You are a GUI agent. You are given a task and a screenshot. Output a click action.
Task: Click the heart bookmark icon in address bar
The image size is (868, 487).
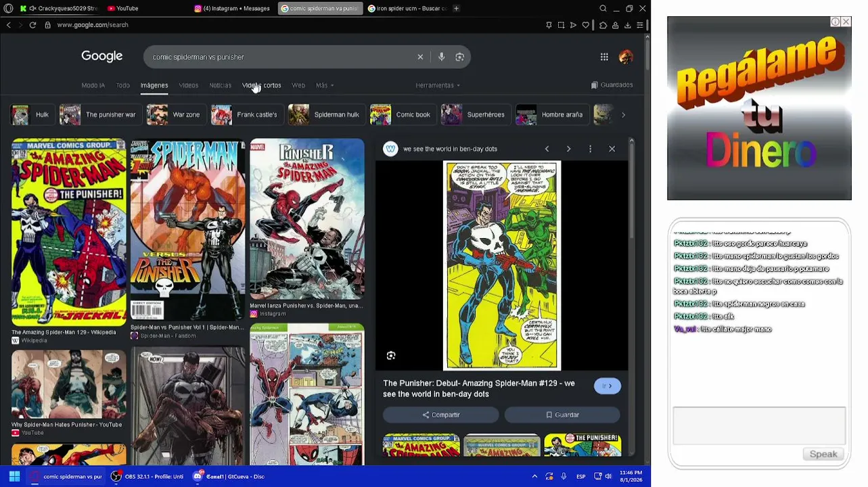coord(586,25)
